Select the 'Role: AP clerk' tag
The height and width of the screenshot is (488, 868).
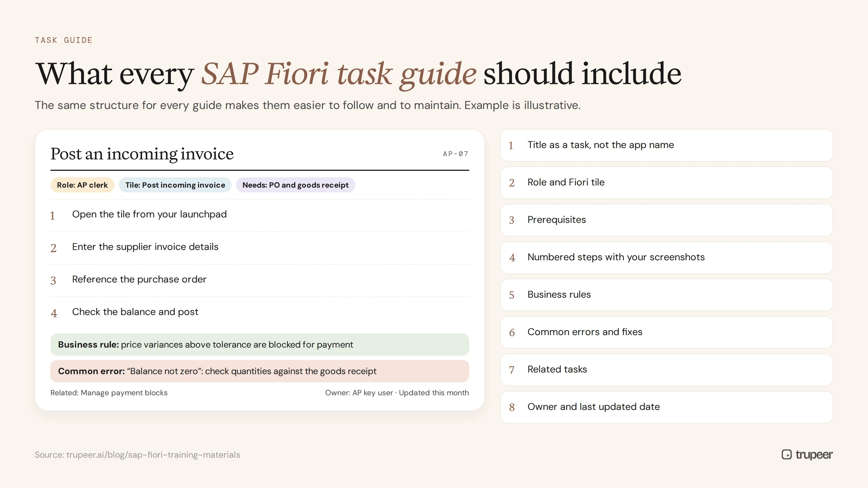click(x=82, y=185)
